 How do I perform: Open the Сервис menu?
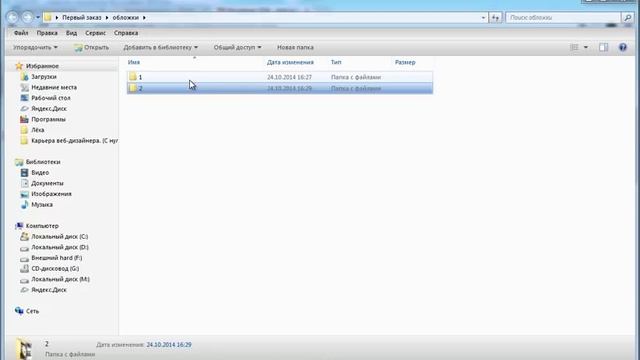coord(96,33)
